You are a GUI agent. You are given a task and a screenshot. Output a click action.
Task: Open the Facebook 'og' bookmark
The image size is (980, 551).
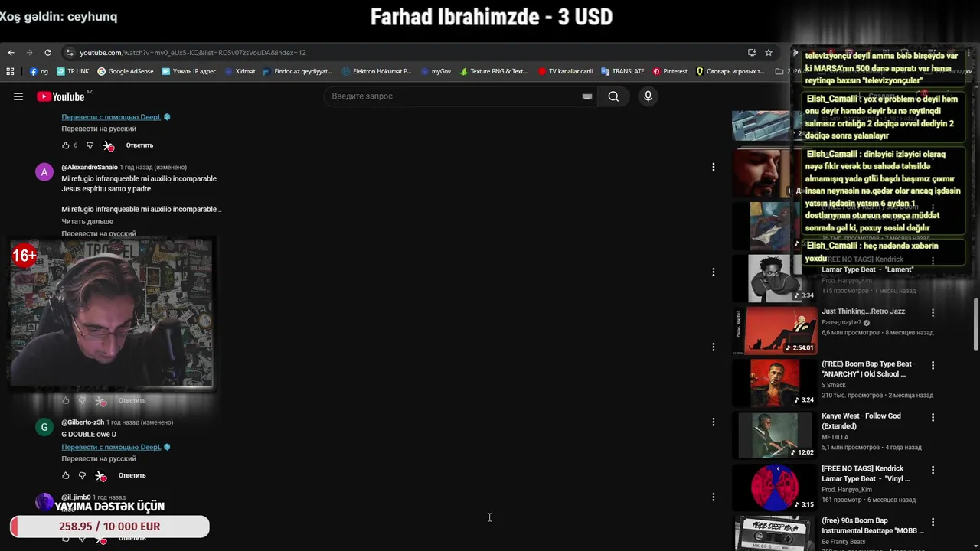click(39, 71)
